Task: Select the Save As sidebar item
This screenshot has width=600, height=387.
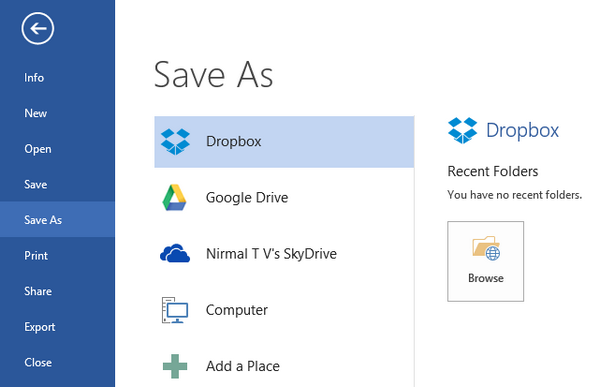Action: pyautogui.click(x=57, y=220)
